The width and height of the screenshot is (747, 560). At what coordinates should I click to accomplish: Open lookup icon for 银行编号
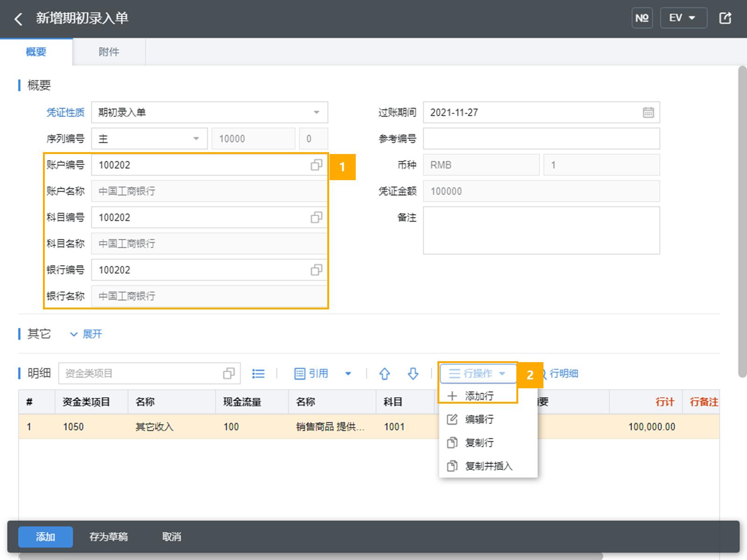click(x=316, y=270)
